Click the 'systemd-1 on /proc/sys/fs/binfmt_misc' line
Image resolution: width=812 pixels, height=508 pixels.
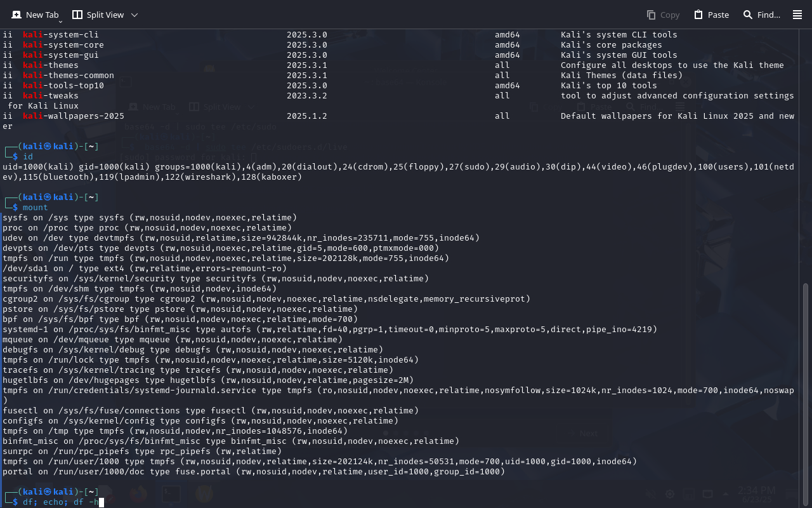(x=330, y=330)
